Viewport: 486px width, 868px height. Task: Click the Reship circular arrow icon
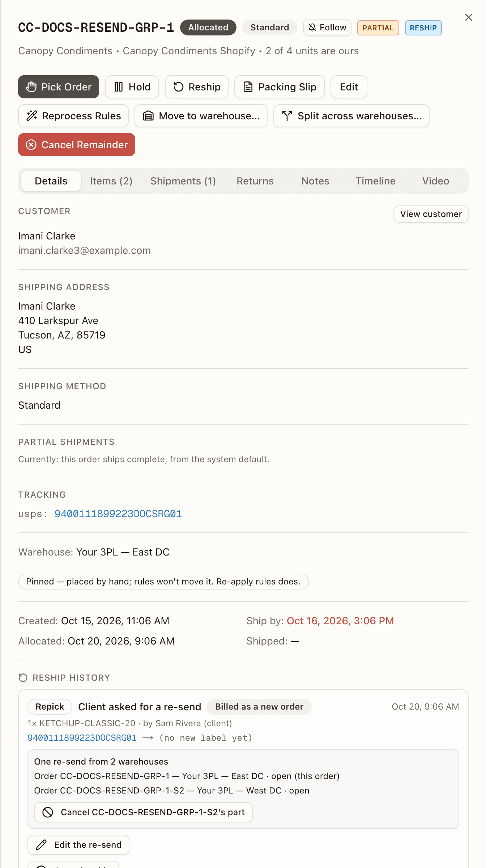[x=179, y=87]
